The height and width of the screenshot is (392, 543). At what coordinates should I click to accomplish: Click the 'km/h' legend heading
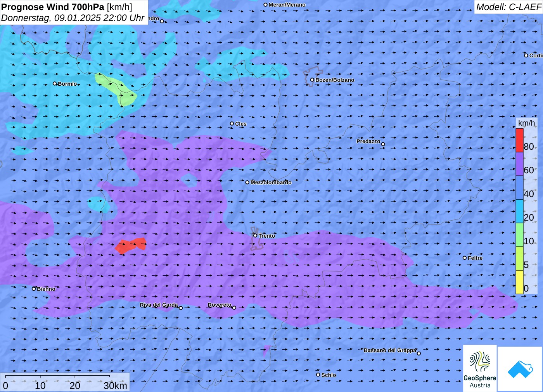pos(526,123)
